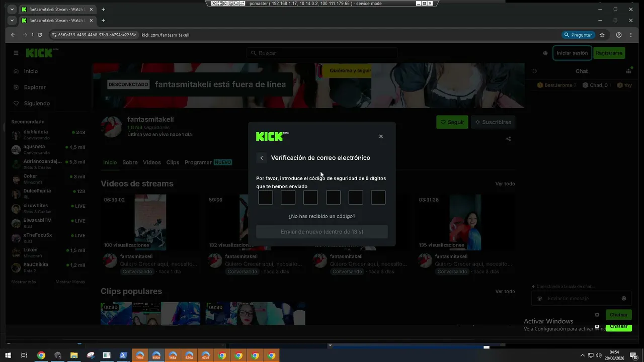644x362 pixels.
Task: Click the Preguntar button in address bar
Action: coord(578,35)
